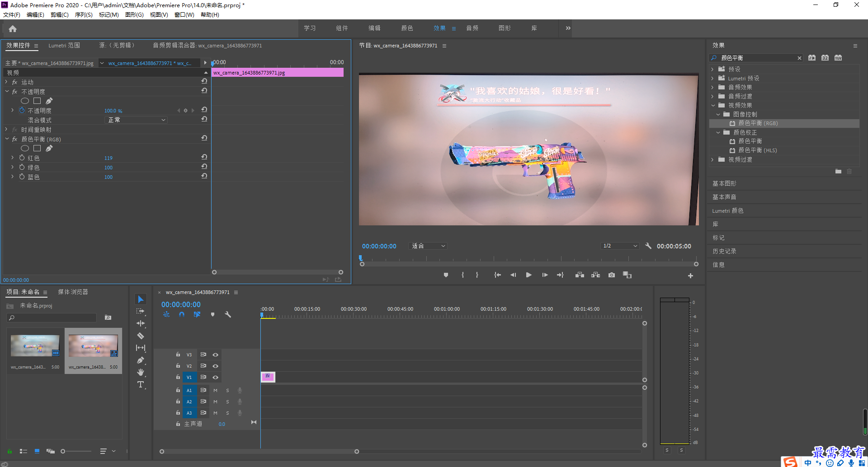This screenshot has height=467, width=868.
Task: Select the Slip tool
Action: [141, 348]
